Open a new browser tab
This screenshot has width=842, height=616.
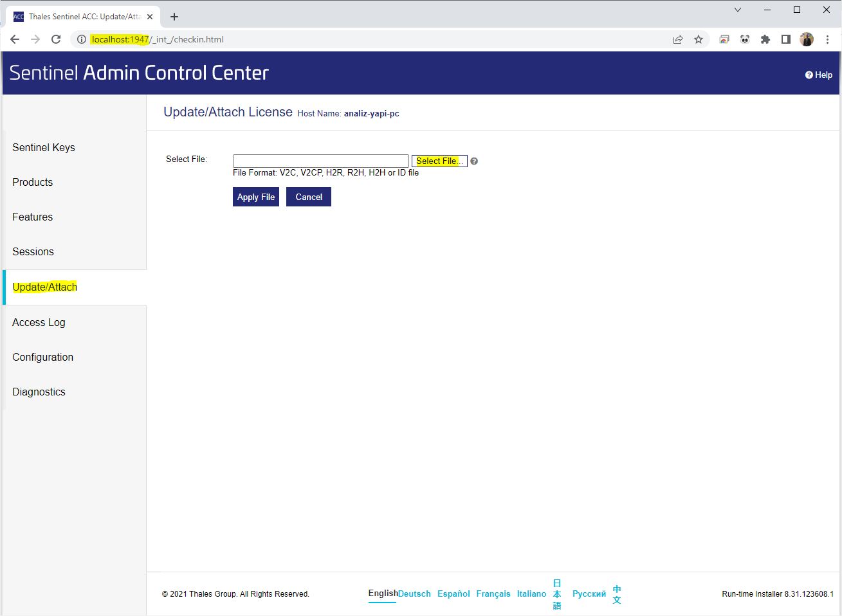174,17
